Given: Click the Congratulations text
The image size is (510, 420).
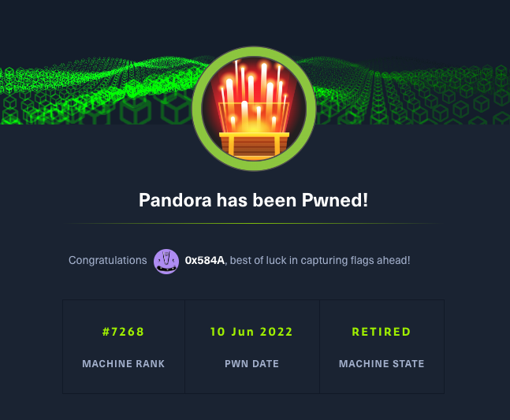Looking at the screenshot, I should 108,261.
